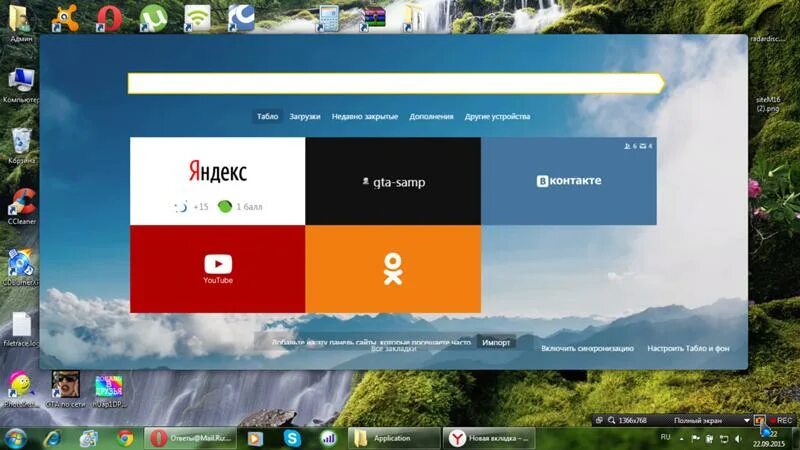The height and width of the screenshot is (450, 800).
Task: Select the GTA по сети desktop shortcut
Action: point(65,389)
